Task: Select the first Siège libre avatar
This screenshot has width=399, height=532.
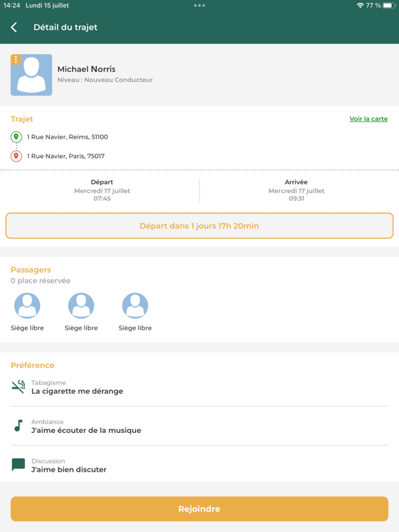Action: point(27,305)
